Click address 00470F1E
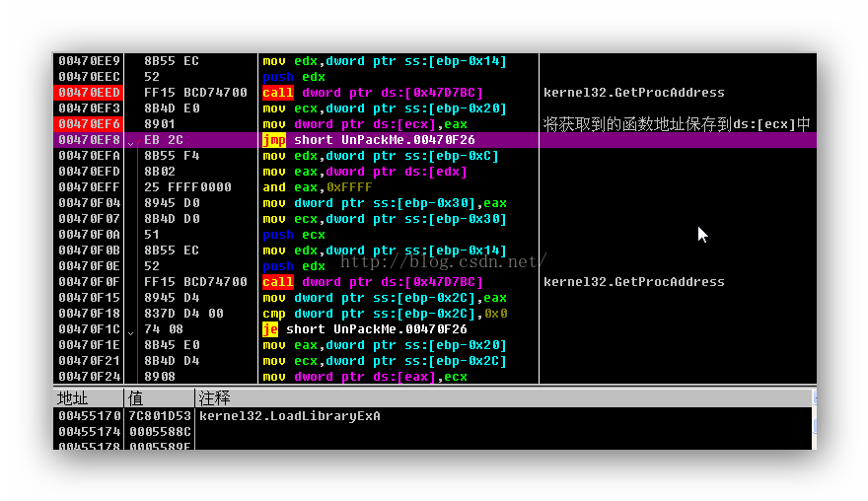Image resolution: width=868 pixels, height=501 pixels. (x=89, y=345)
